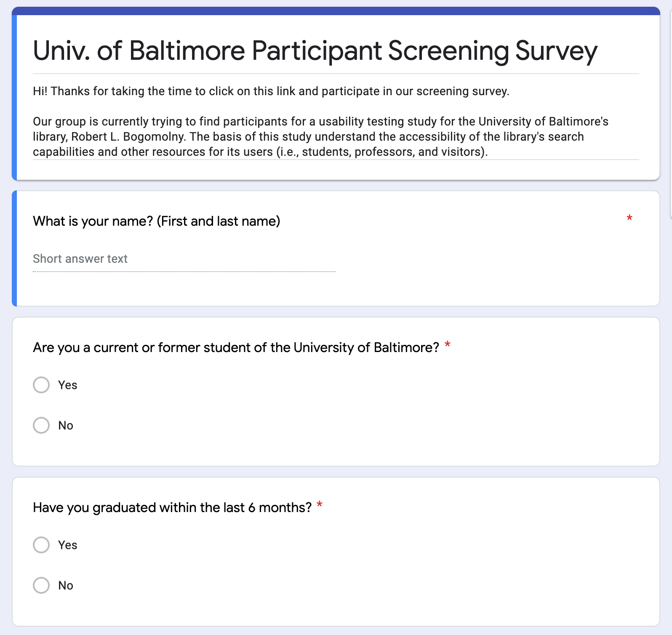The image size is (672, 635).
Task: Select No for University of Baltimore student question
Action: click(41, 425)
